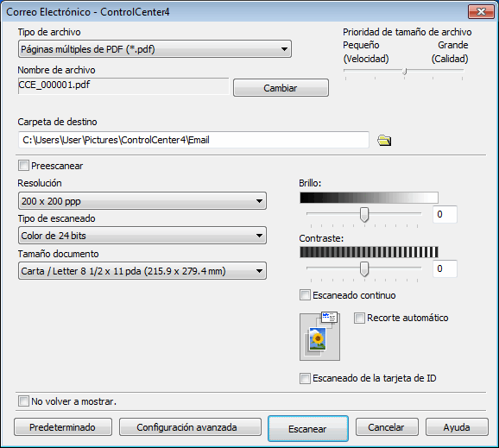Expand the Resolución 200 x 200 ppp dropdown
Viewport: 499px width, 448px height.
click(x=142, y=201)
